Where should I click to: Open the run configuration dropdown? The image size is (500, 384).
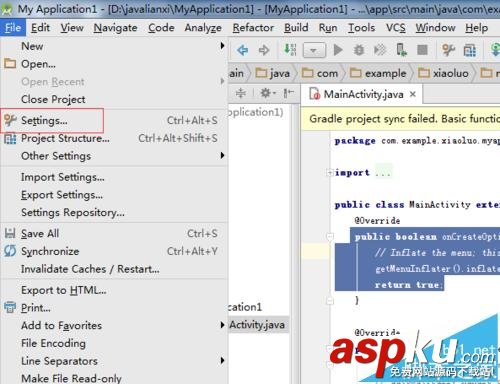coord(314,50)
